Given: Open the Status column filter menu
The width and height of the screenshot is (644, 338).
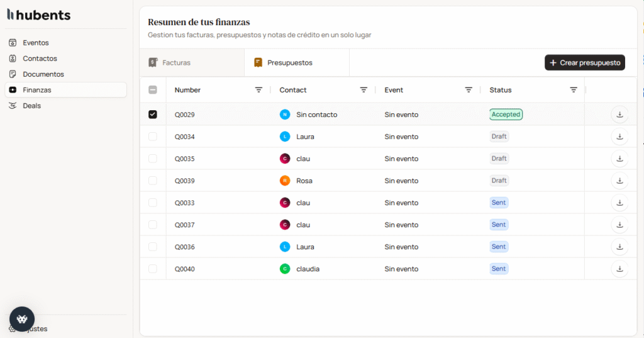Looking at the screenshot, I should (574, 90).
